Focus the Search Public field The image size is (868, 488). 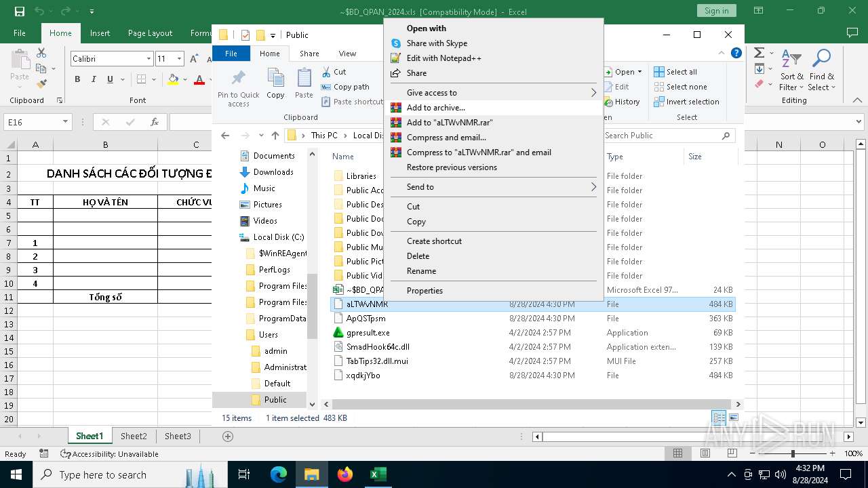tap(669, 136)
